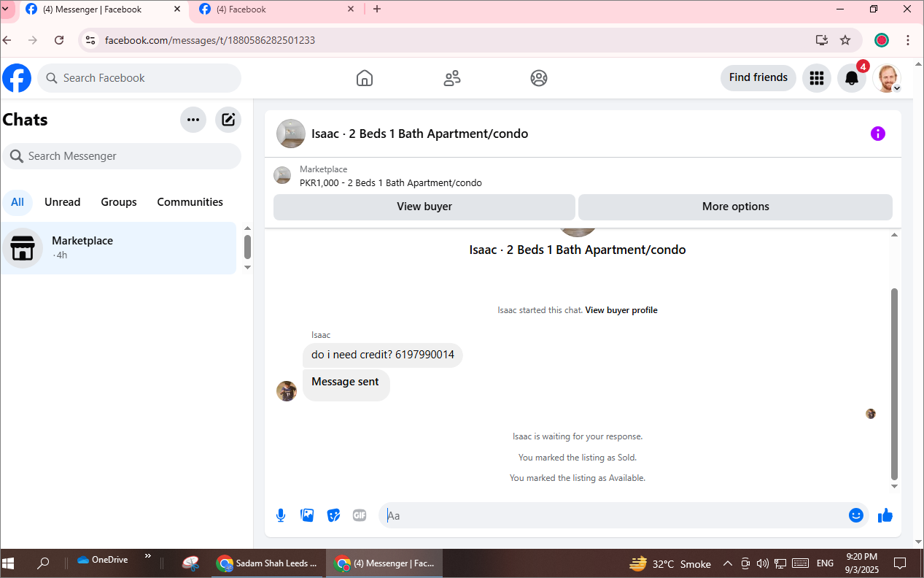
Task: Click the More options button
Action: (735, 207)
